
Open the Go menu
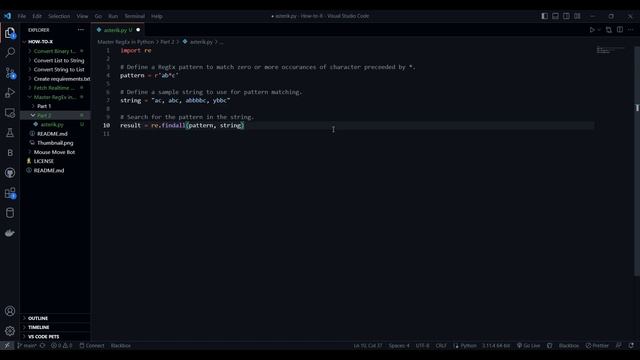click(x=98, y=16)
